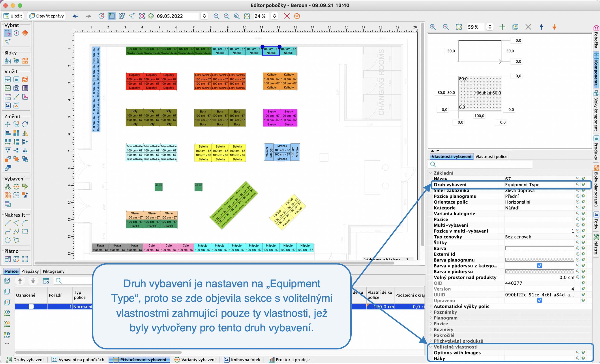Screen dimensions: 600x364
Task: Expand the Pokročilé section
Action: [x=431, y=335]
